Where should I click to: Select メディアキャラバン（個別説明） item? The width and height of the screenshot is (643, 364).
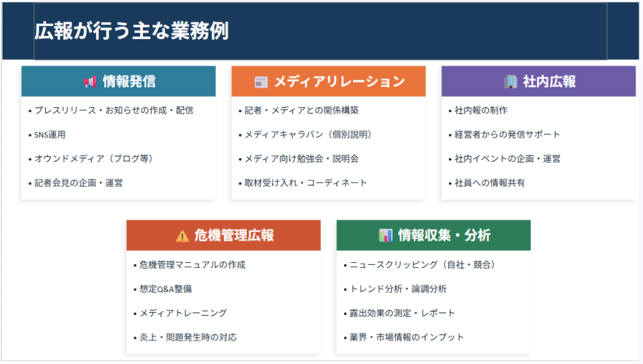coord(308,134)
